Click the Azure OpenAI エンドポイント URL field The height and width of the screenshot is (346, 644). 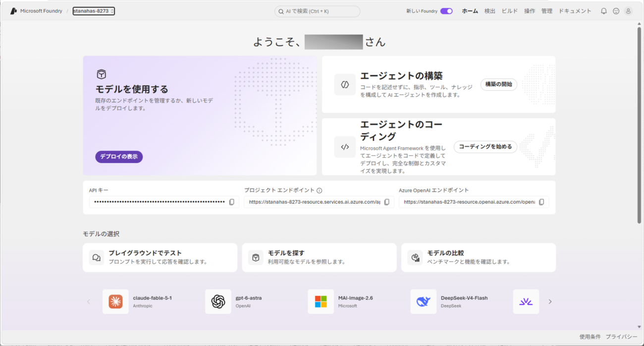click(474, 202)
